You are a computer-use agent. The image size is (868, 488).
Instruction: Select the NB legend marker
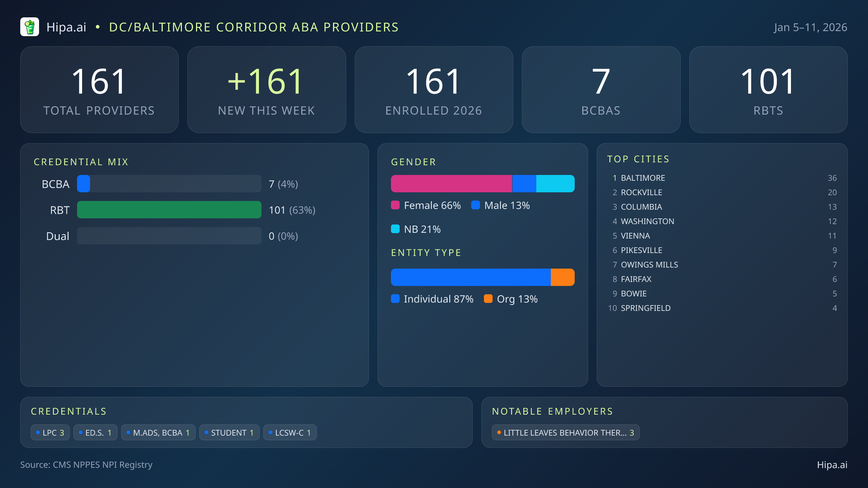(x=396, y=229)
